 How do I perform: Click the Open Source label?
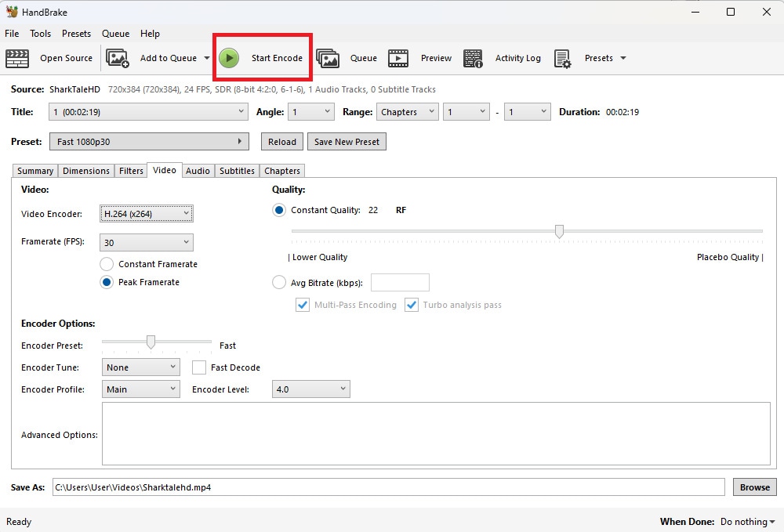pos(66,58)
